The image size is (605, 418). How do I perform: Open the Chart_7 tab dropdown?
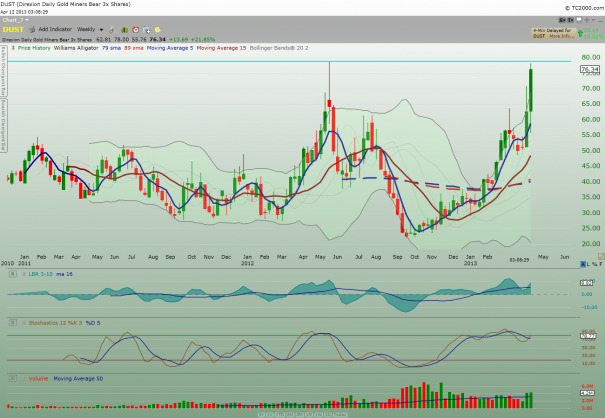[15, 20]
